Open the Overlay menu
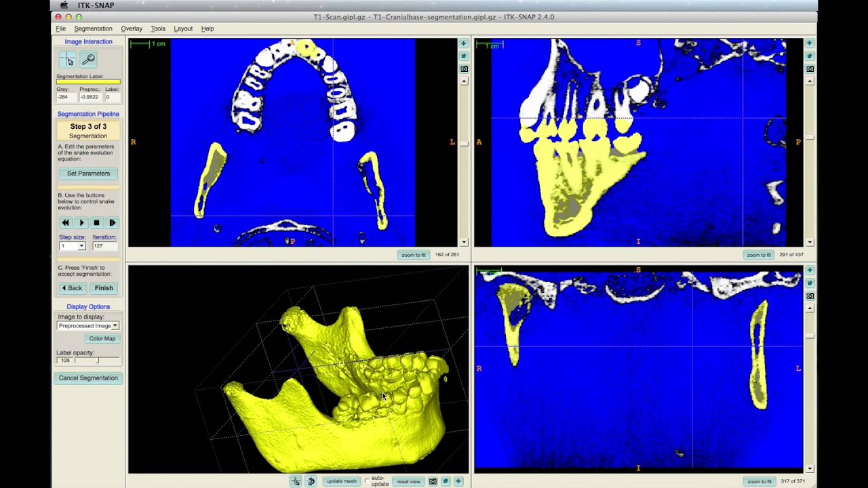868x488 pixels. point(132,28)
